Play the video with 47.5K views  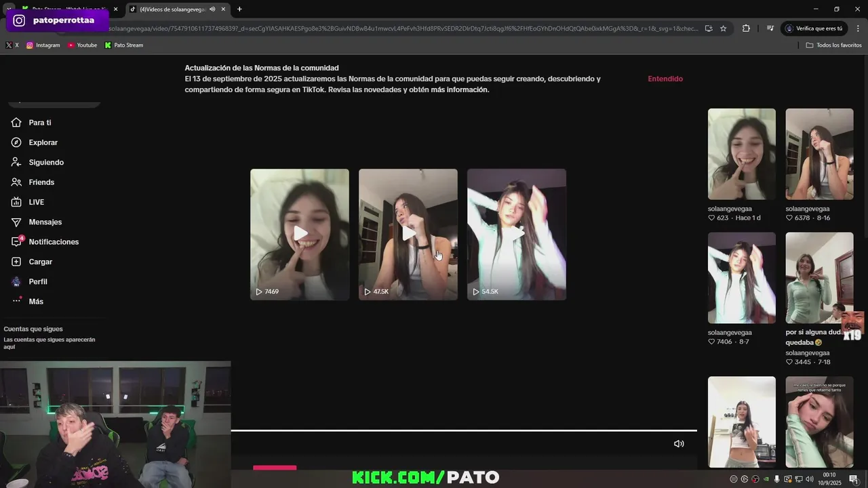point(408,234)
